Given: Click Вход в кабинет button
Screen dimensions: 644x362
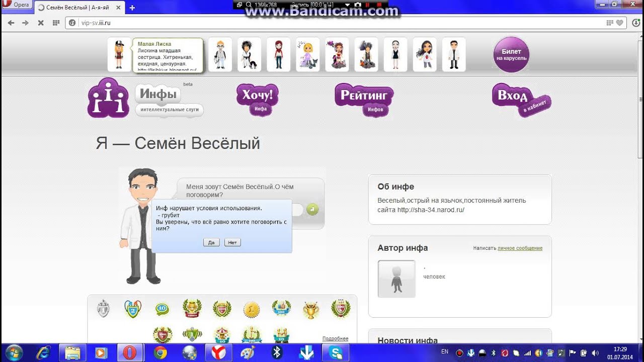Looking at the screenshot, I should 521,100.
